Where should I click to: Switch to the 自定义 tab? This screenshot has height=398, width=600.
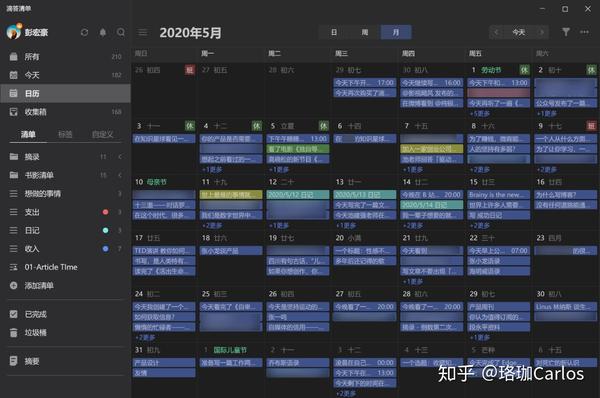(103, 134)
